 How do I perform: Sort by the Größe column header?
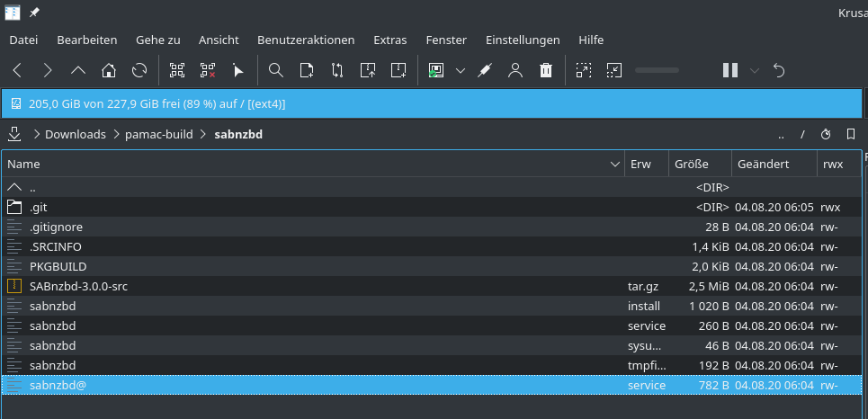click(700, 164)
